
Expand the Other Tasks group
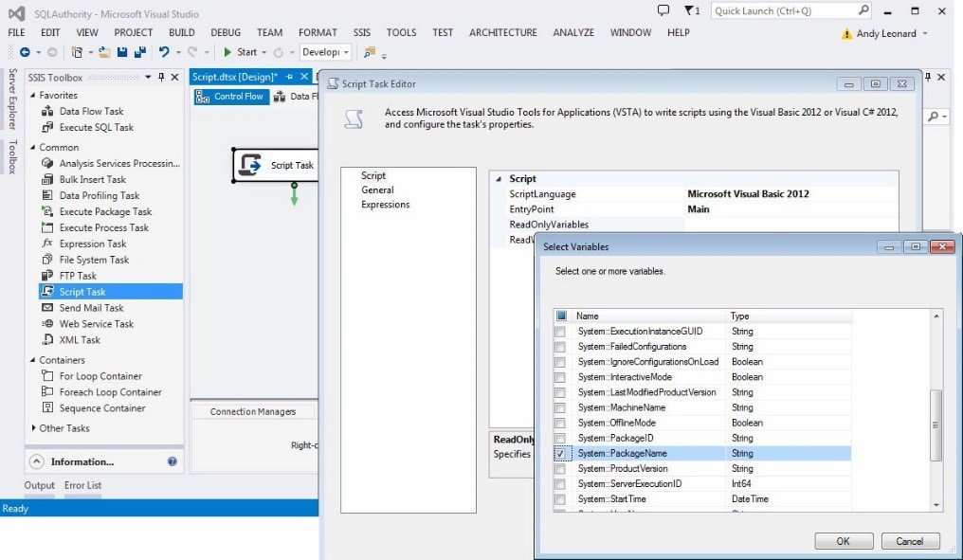pyautogui.click(x=33, y=428)
